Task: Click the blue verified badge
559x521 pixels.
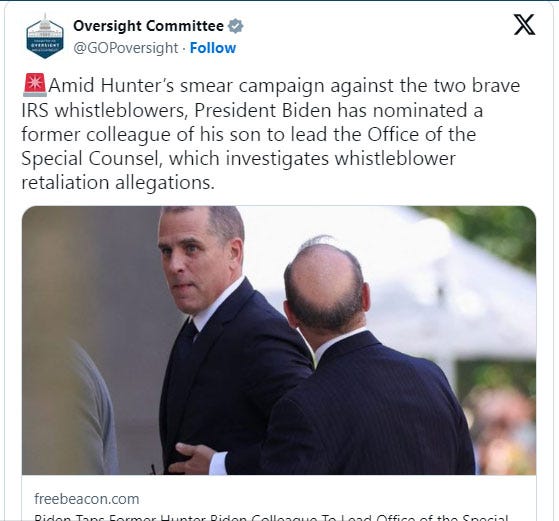Action: pyautogui.click(x=235, y=26)
